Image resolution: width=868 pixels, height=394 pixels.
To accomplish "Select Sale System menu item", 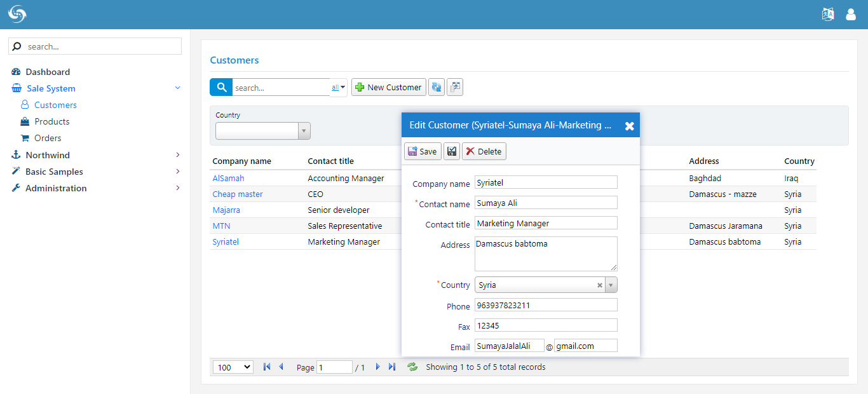I will (x=51, y=88).
